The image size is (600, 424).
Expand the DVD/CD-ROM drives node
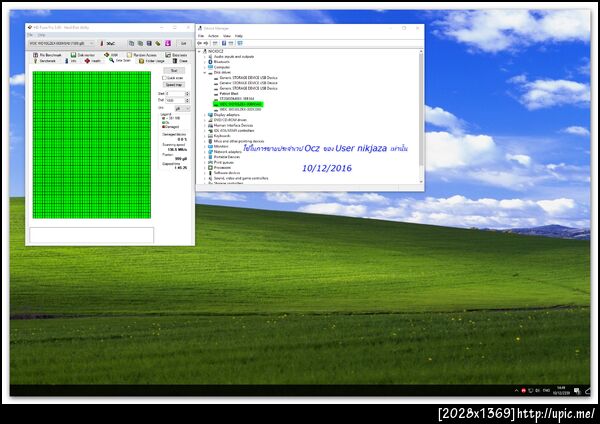204,120
